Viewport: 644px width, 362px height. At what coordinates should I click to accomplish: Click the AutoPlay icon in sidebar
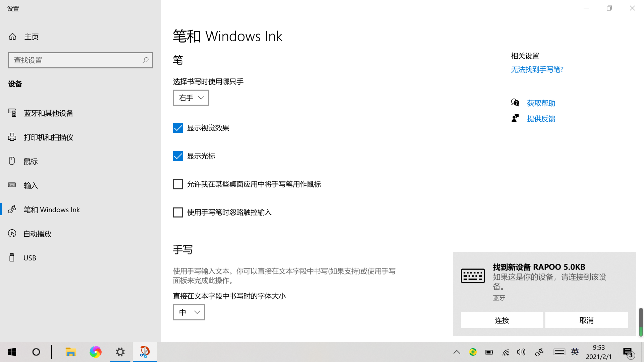(12, 233)
